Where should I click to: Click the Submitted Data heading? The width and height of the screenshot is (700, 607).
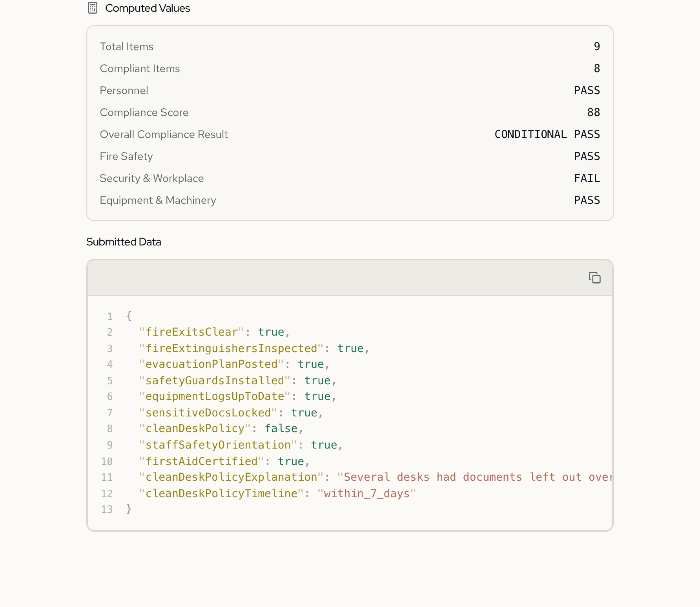click(x=124, y=242)
